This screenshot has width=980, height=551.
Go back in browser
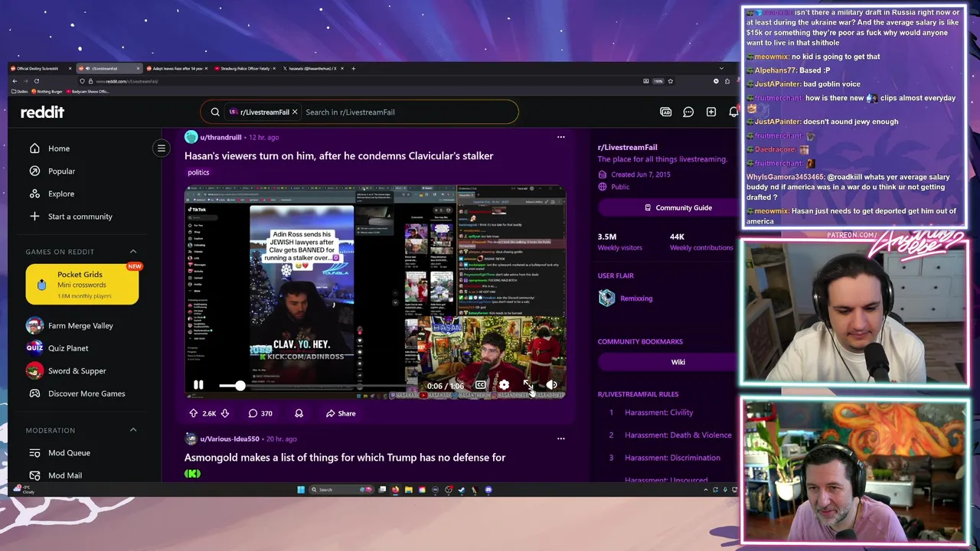tap(15, 81)
